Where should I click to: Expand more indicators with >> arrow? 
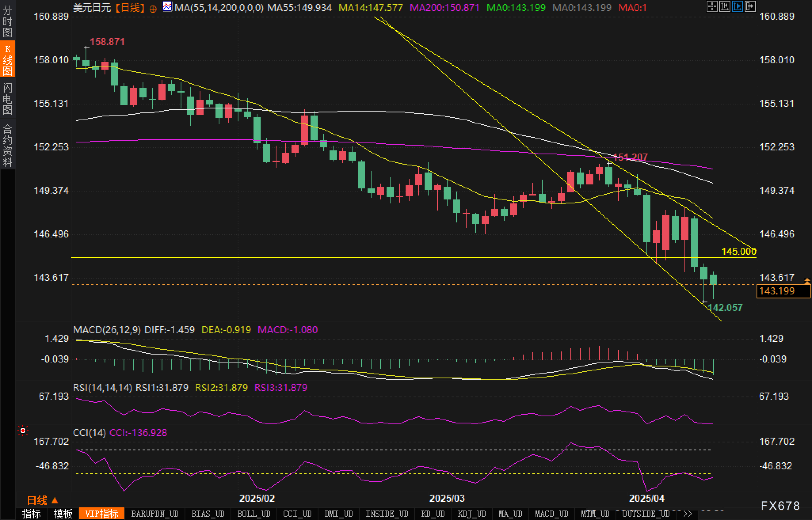(x=687, y=514)
